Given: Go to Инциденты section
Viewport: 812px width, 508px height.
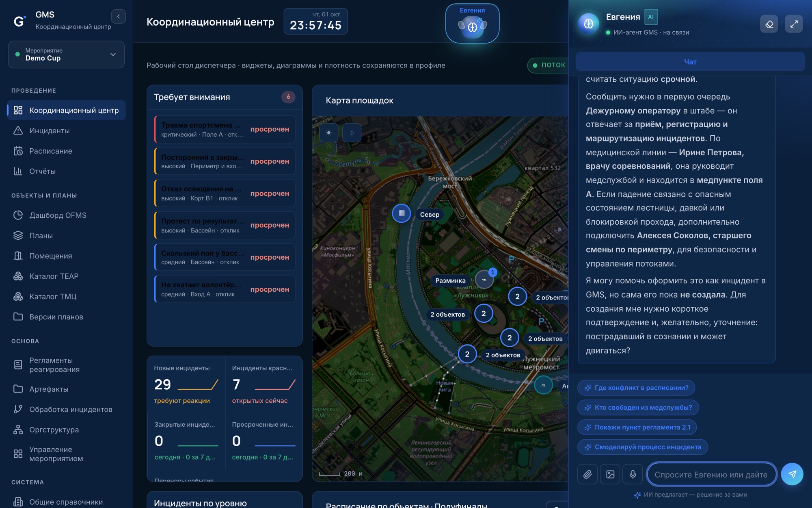Looking at the screenshot, I should [66, 130].
